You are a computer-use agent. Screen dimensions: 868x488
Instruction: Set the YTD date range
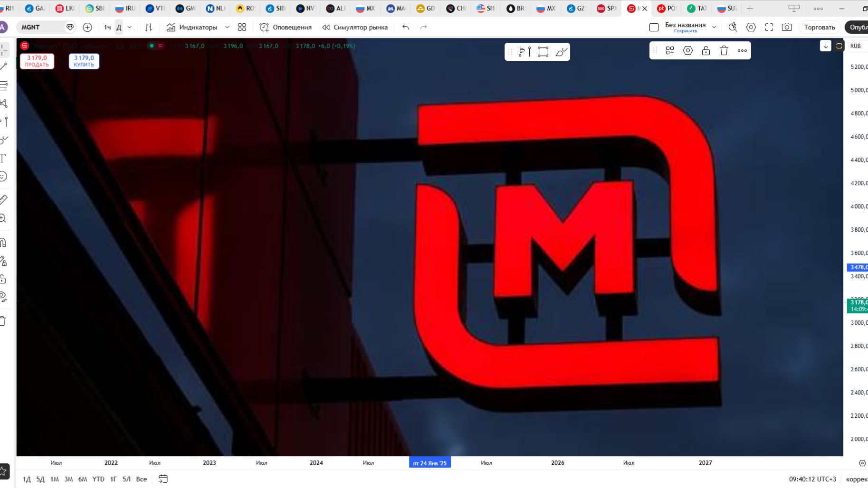98,479
